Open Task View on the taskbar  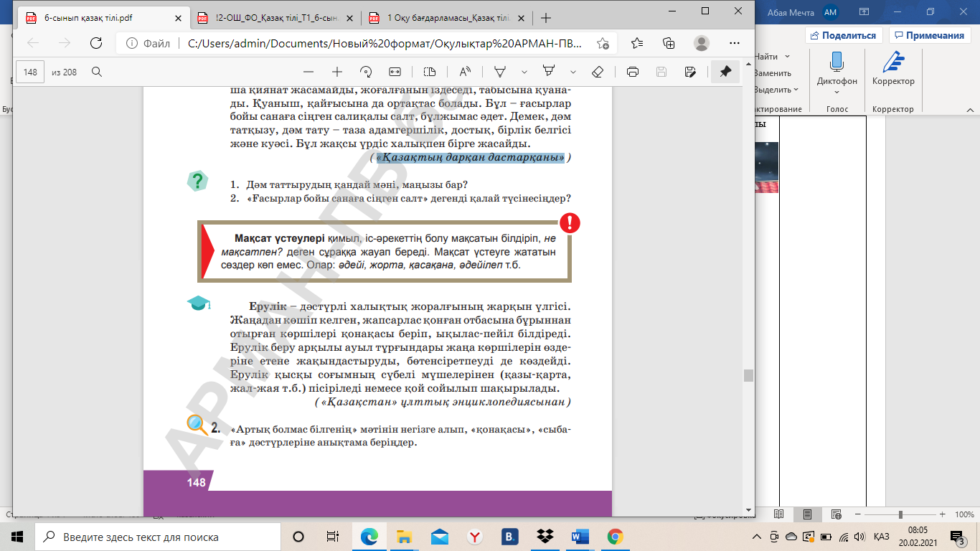pos(333,537)
